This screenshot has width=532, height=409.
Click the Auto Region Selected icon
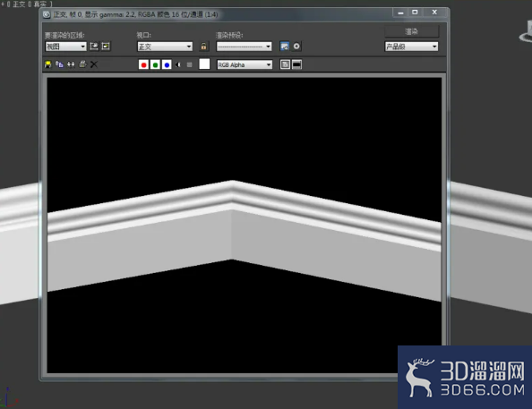pyautogui.click(x=106, y=47)
